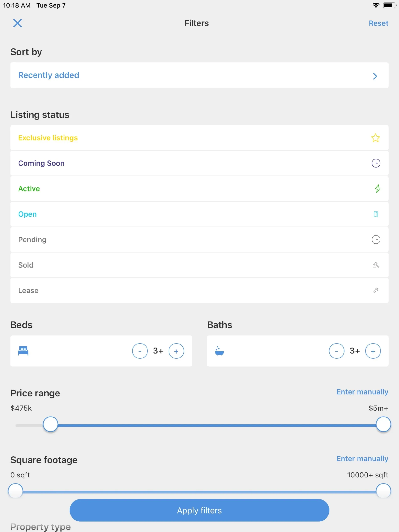
Task: Select the Pending listing status
Action: point(199,240)
